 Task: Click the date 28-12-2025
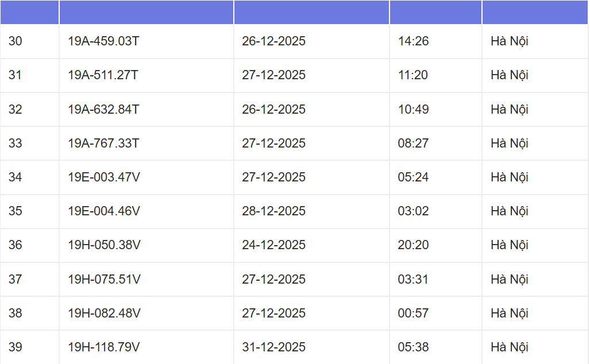coord(273,211)
